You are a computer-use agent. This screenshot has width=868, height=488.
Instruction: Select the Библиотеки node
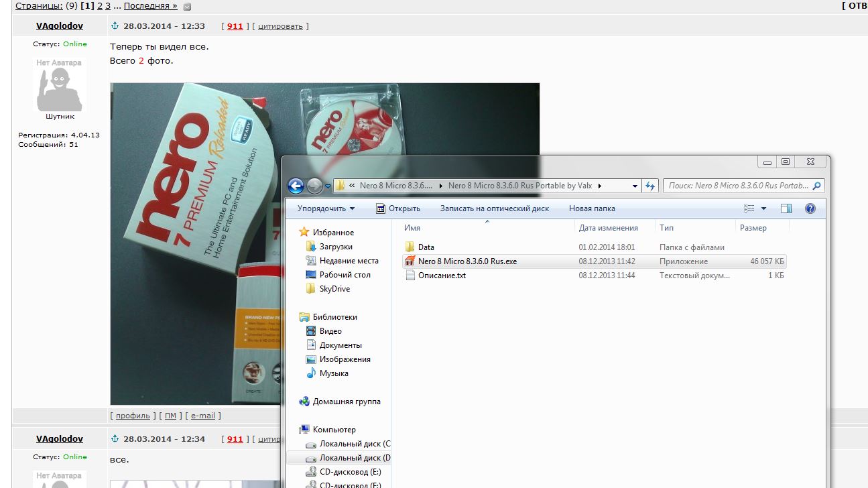(328, 317)
